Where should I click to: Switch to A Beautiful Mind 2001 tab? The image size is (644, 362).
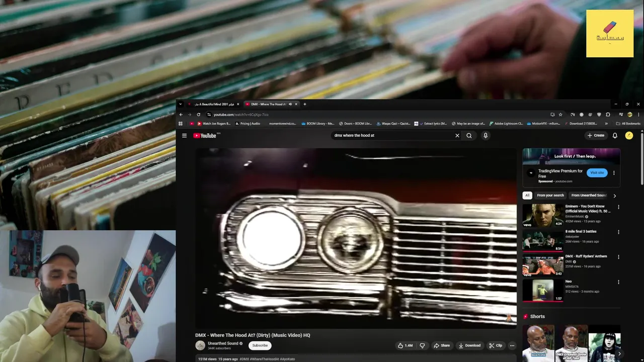coord(214,104)
